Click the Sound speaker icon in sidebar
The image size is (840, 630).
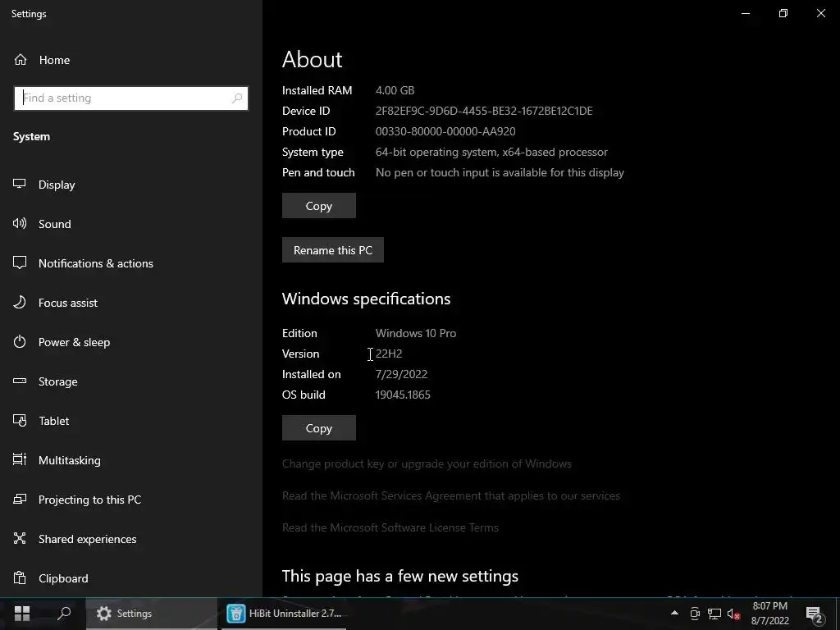pos(20,223)
